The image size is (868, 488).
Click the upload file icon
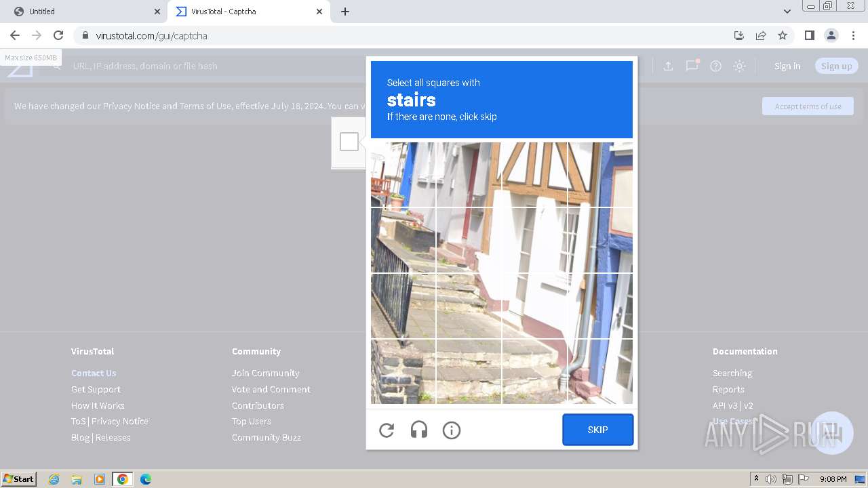coord(668,66)
